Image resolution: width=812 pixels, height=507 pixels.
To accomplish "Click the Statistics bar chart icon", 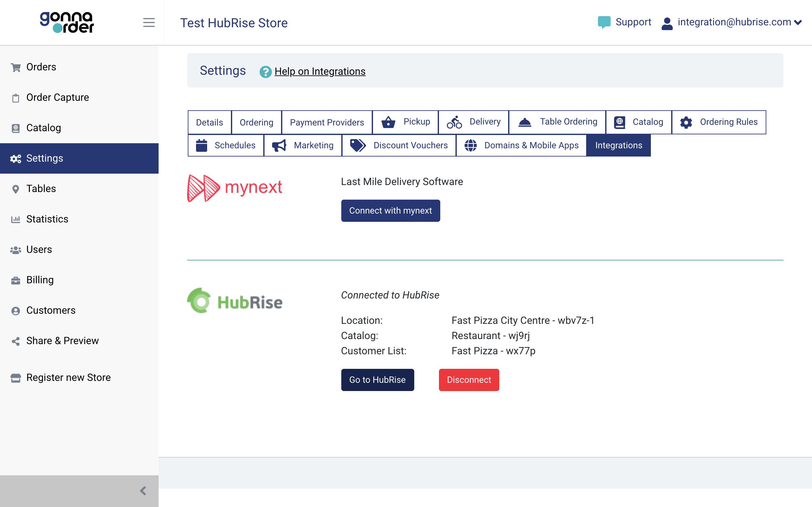I will click(x=16, y=219).
